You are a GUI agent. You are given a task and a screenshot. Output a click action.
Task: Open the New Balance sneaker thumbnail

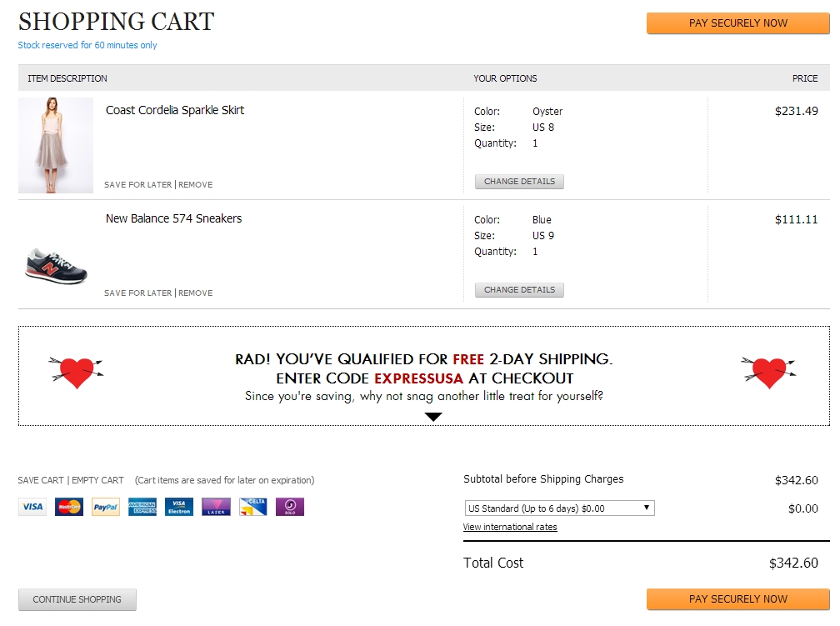57,266
